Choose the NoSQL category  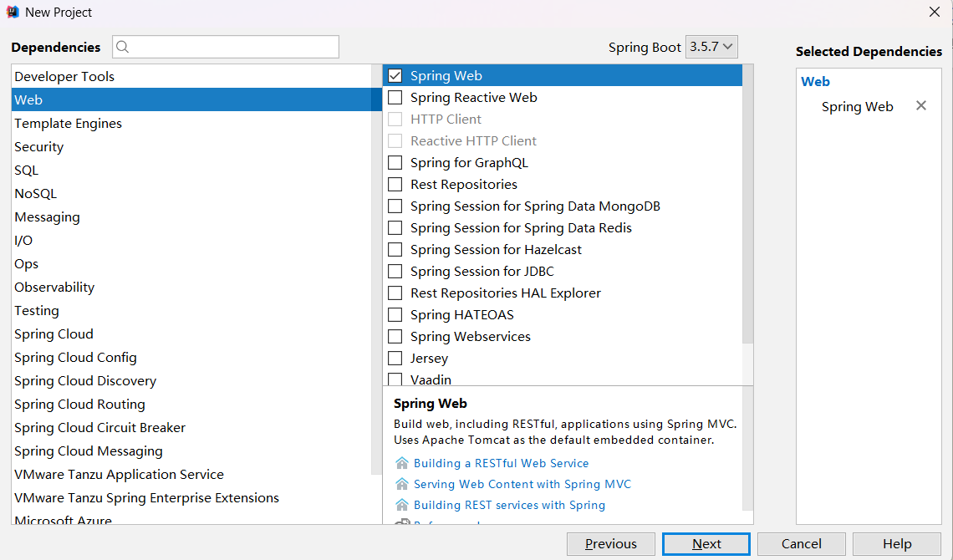point(191,193)
